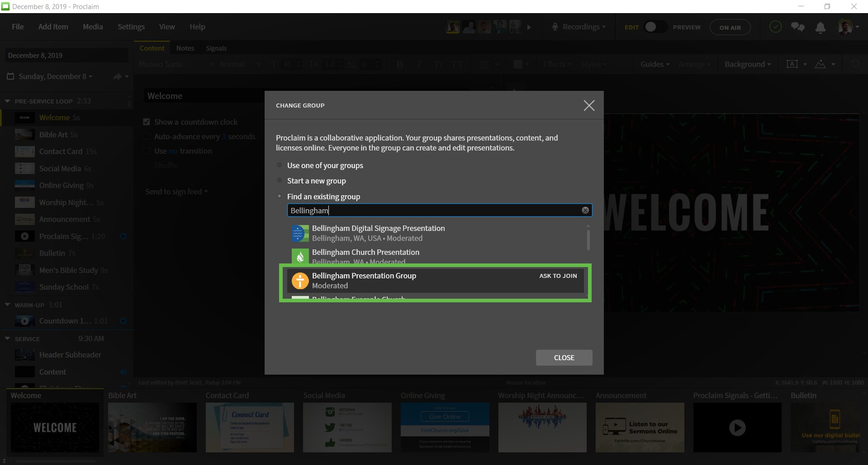Screen dimensions: 868x465
Task: Collapse the Pre-Service Loop section
Action: tap(7, 101)
